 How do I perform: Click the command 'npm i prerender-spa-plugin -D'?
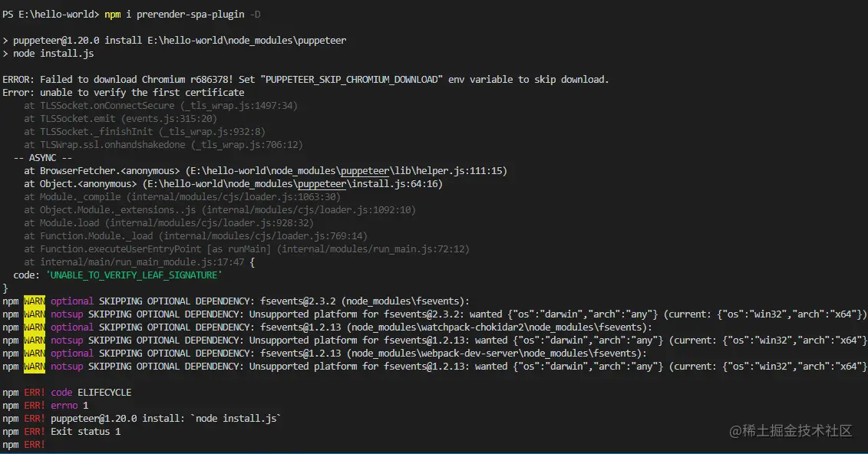point(182,15)
